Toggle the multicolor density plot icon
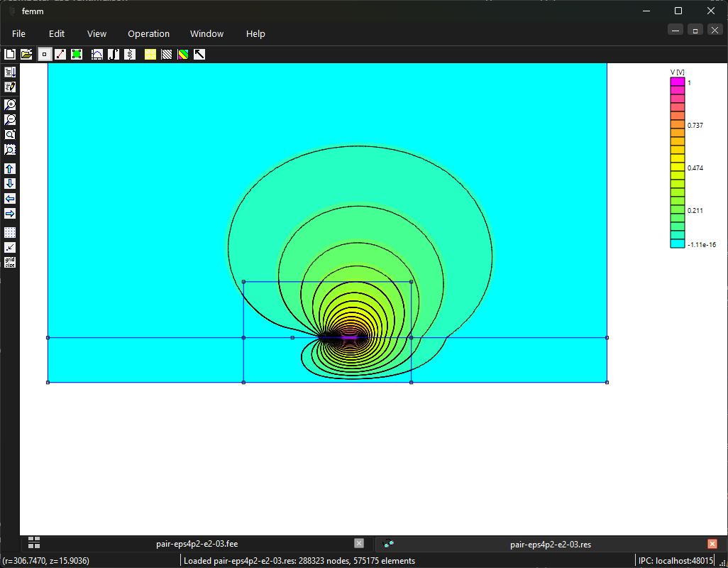 (x=183, y=55)
